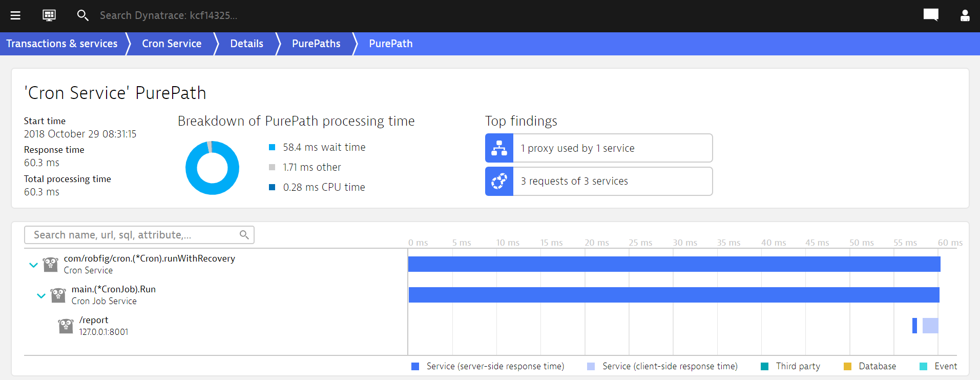The image size is (980, 380).
Task: Click the proxy topology finding icon
Action: (x=499, y=148)
